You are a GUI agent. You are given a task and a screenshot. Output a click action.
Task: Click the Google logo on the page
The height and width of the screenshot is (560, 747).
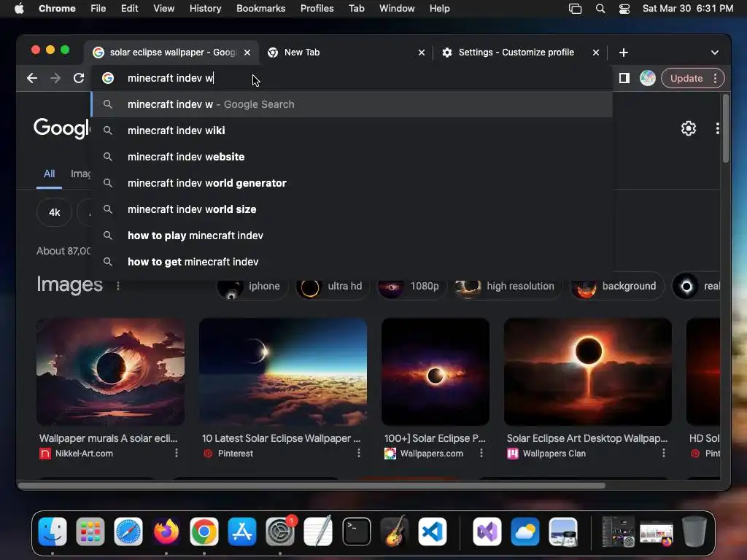click(61, 128)
